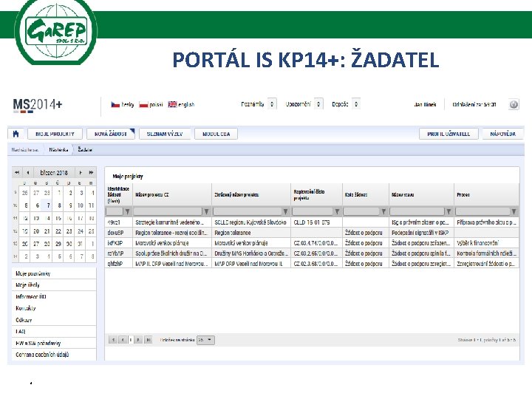Click filter field under Název projektu CZ
The height and width of the screenshot is (399, 532).
168,211
